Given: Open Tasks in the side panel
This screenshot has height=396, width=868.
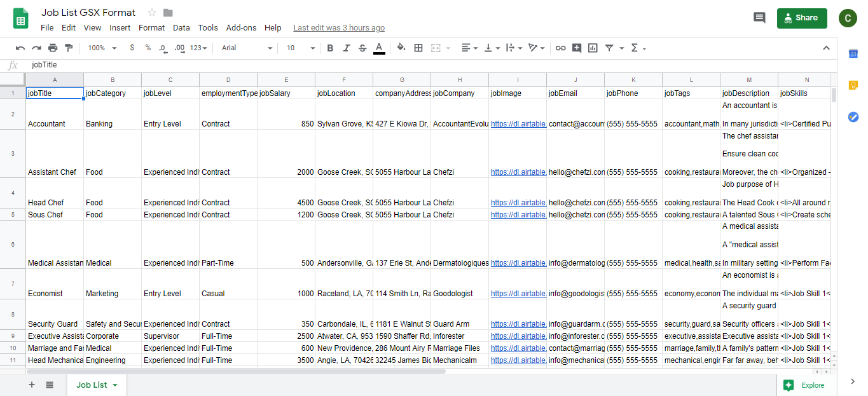Looking at the screenshot, I should tap(853, 117).
